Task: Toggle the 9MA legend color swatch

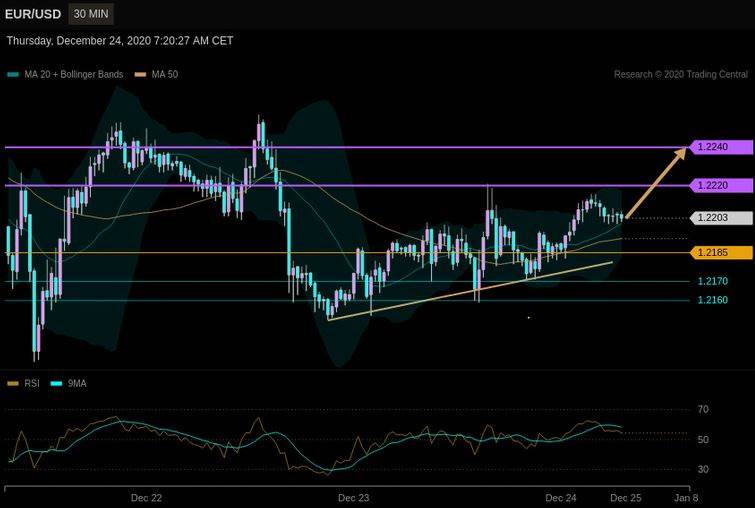Action: [x=56, y=384]
